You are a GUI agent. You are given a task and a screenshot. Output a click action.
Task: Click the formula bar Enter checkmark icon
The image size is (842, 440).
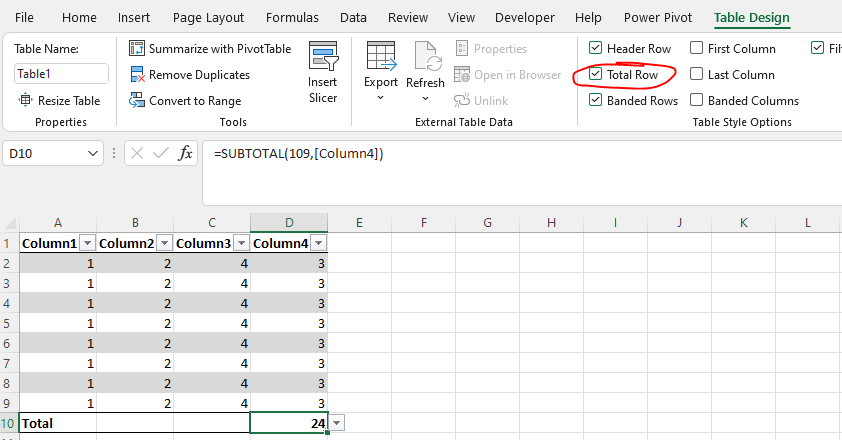[161, 154]
